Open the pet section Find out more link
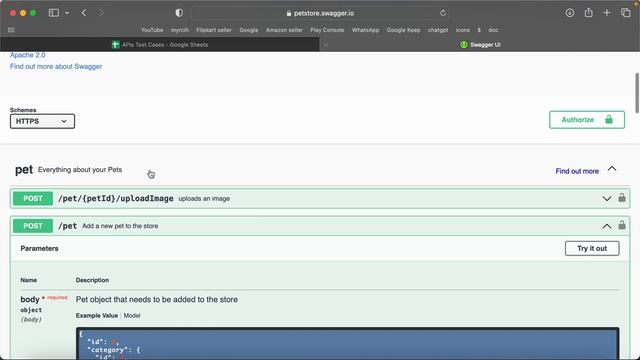This screenshot has width=640, height=360. (577, 171)
